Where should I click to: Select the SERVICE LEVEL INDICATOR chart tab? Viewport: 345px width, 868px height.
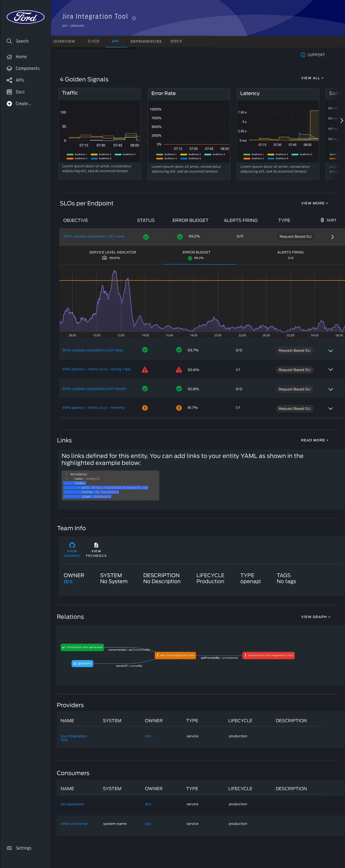coord(113,255)
